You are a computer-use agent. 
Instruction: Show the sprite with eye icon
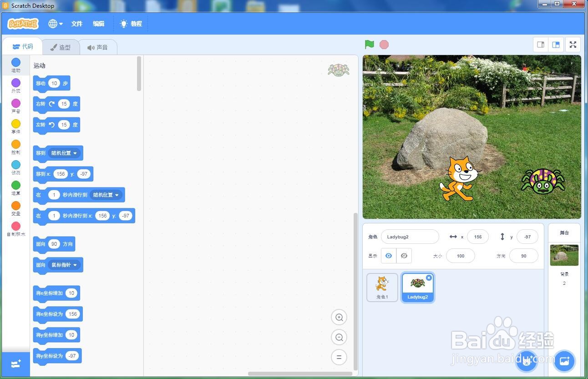(389, 256)
